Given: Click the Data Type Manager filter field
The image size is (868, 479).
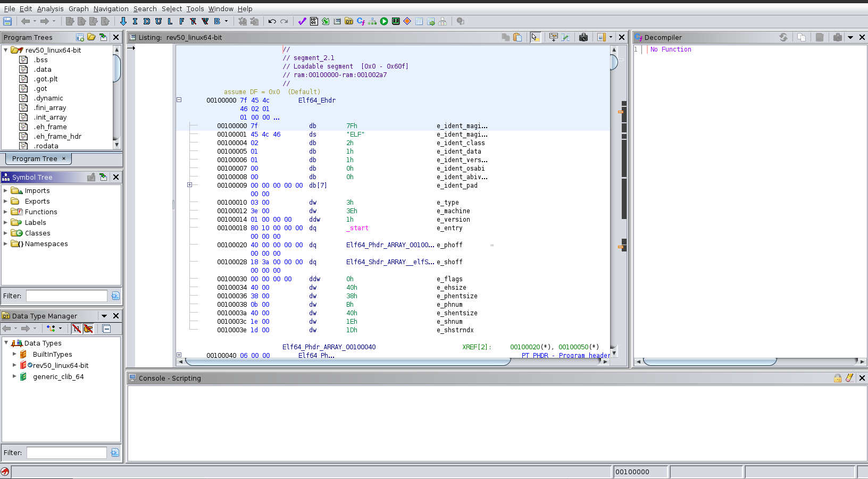Looking at the screenshot, I should click(66, 452).
